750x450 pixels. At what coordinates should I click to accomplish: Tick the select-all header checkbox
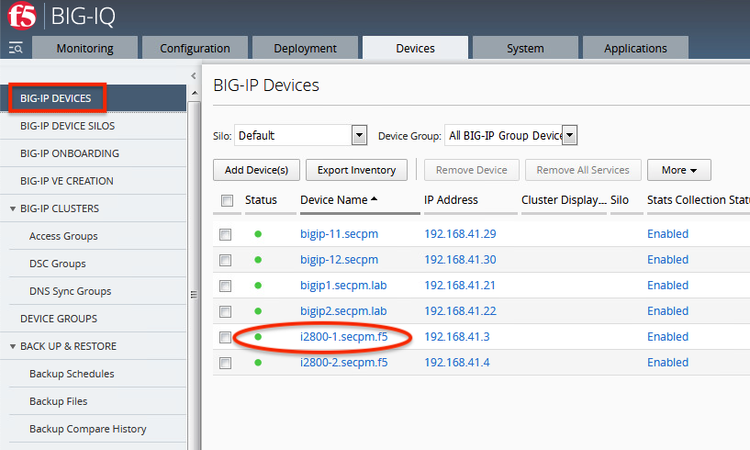tap(226, 201)
